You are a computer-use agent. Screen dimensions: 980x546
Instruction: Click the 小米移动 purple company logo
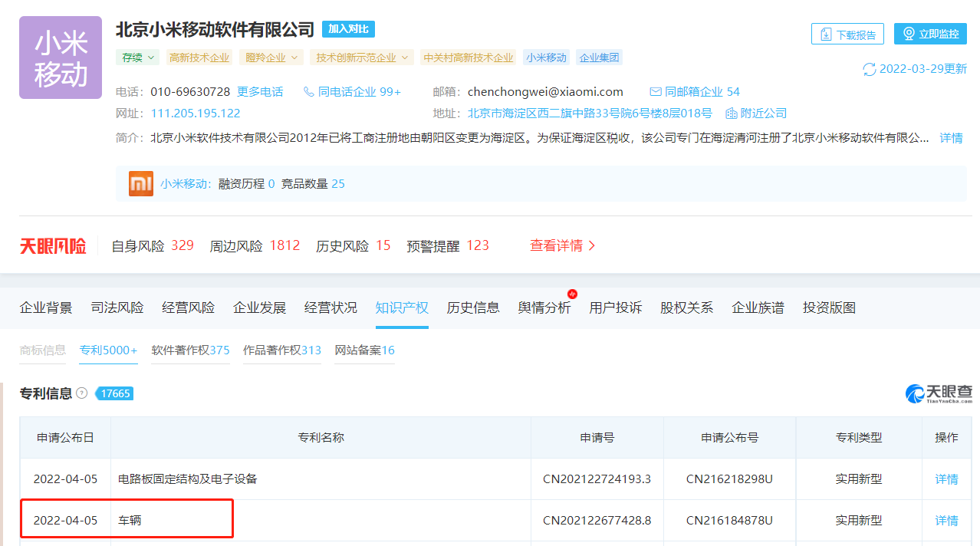pos(61,58)
